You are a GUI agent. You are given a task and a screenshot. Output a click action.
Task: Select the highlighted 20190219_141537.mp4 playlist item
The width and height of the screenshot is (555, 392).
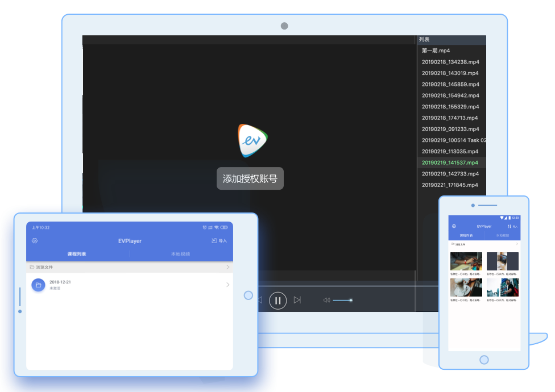point(450,162)
